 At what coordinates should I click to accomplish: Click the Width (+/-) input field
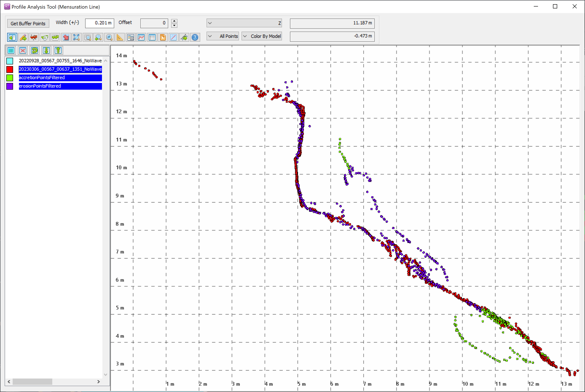100,23
